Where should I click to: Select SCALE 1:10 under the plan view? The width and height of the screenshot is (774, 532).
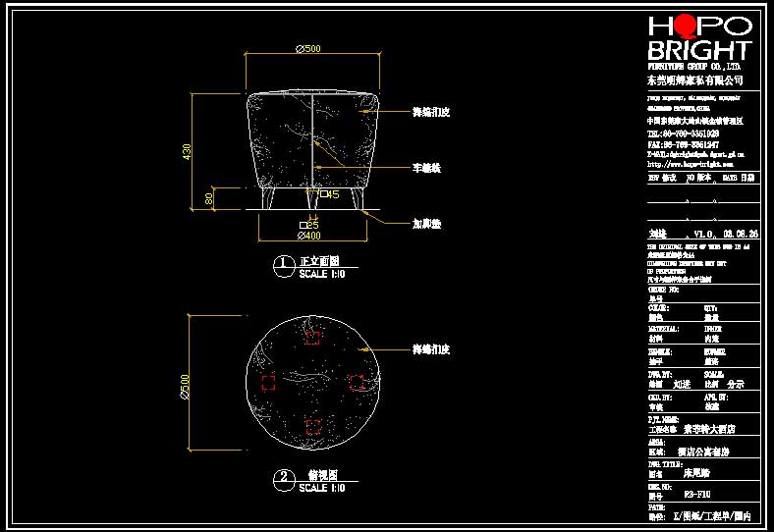coord(322,488)
